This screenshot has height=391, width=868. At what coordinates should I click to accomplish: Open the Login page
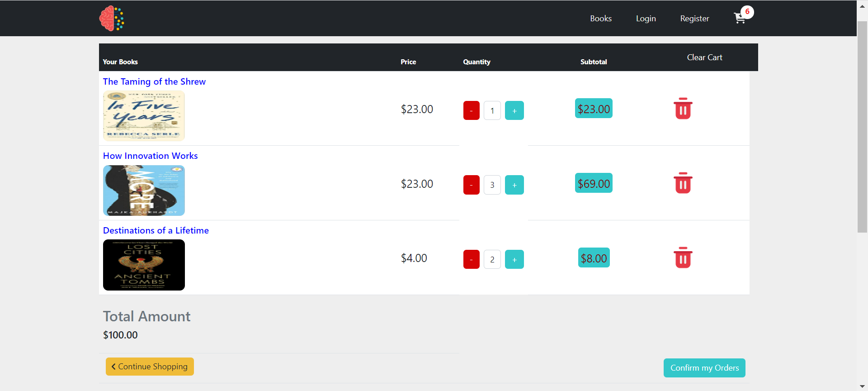[646, 19]
